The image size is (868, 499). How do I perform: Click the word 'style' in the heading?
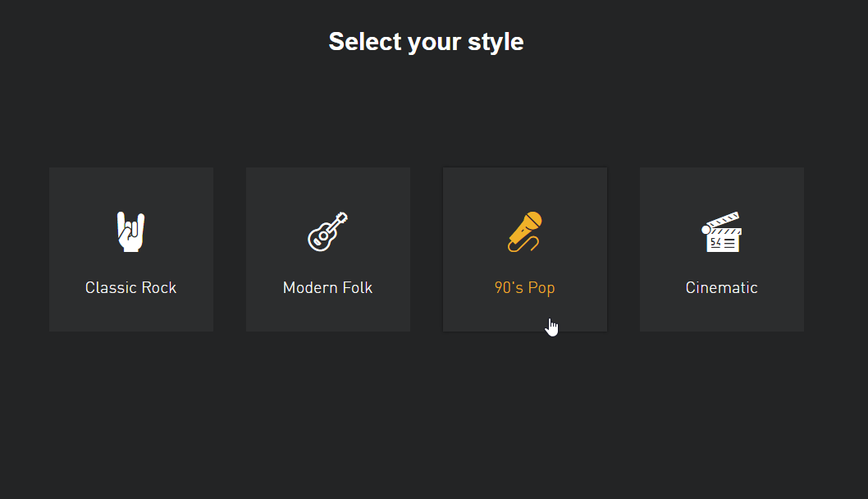496,42
